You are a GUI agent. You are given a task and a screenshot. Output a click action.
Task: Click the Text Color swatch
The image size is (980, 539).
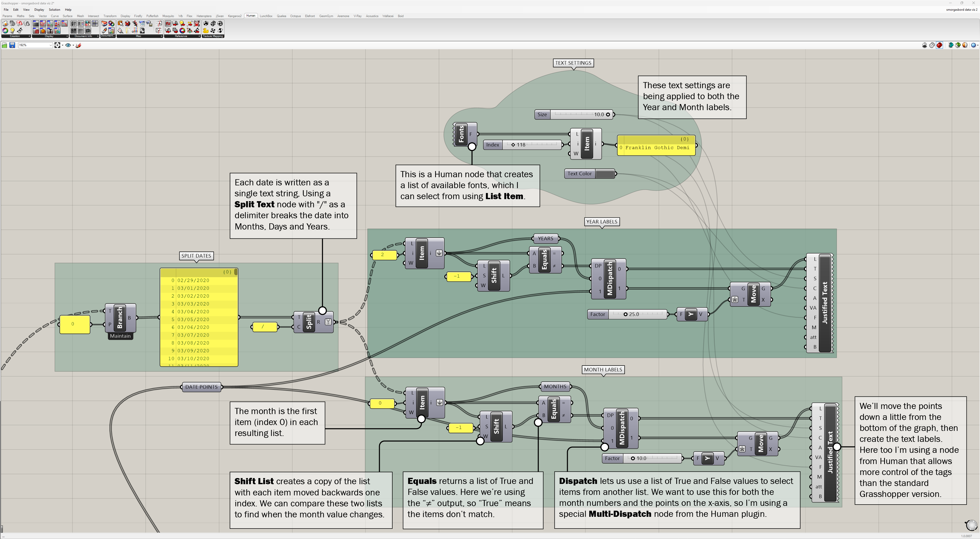(605, 174)
